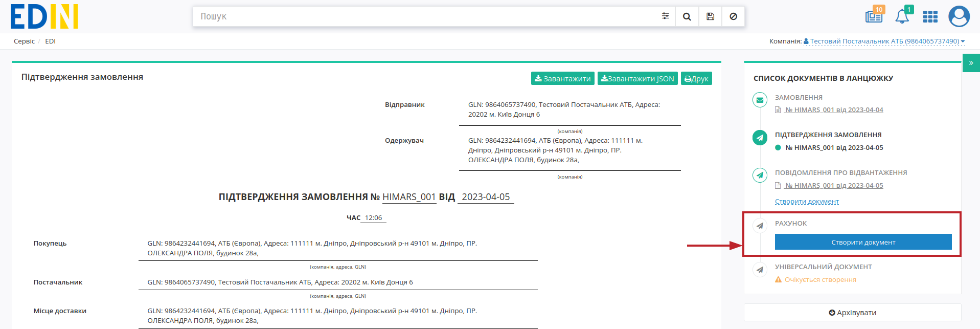Image resolution: width=980 pixels, height=329 pixels.
Task: Click the Рахунок grey plane icon
Action: 760,226
